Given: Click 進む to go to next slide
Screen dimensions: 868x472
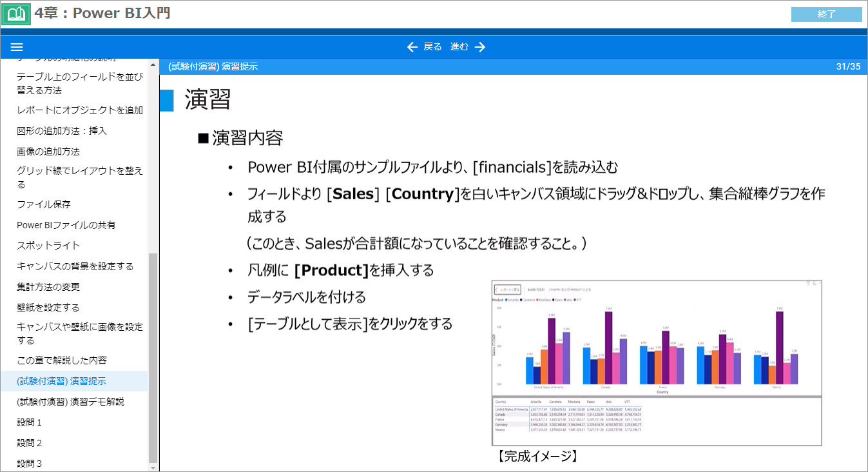Looking at the screenshot, I should pos(459,47).
